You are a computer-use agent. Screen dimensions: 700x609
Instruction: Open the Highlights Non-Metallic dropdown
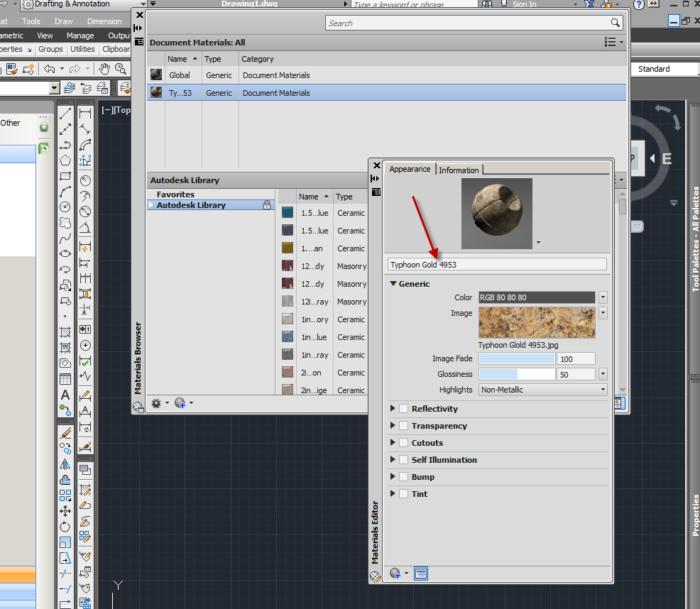(x=543, y=390)
